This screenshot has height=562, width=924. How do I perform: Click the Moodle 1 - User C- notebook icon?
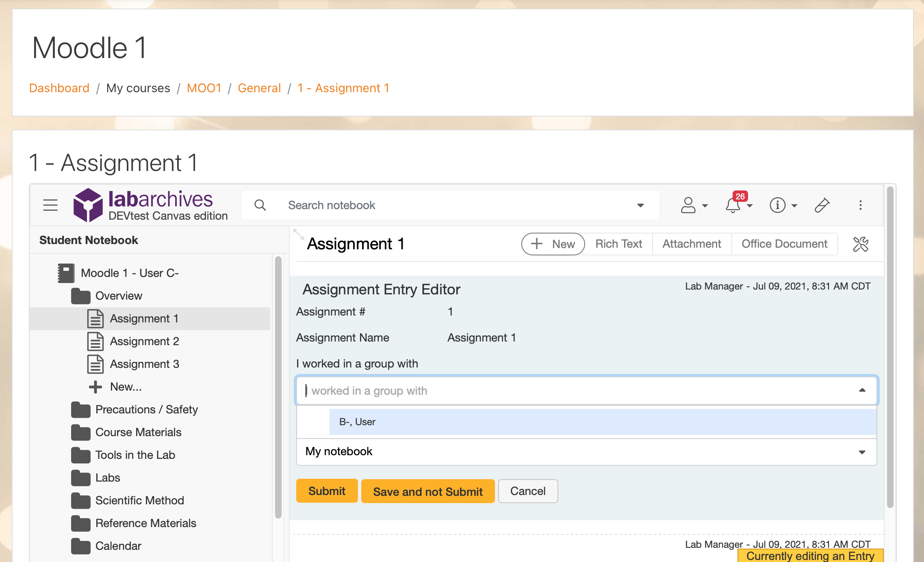click(x=66, y=273)
